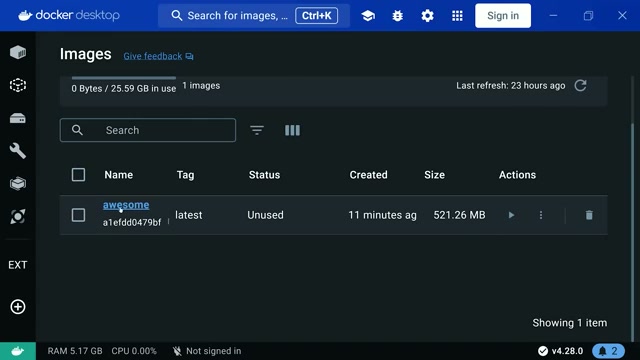Check the awesome image row checkbox

(78, 215)
